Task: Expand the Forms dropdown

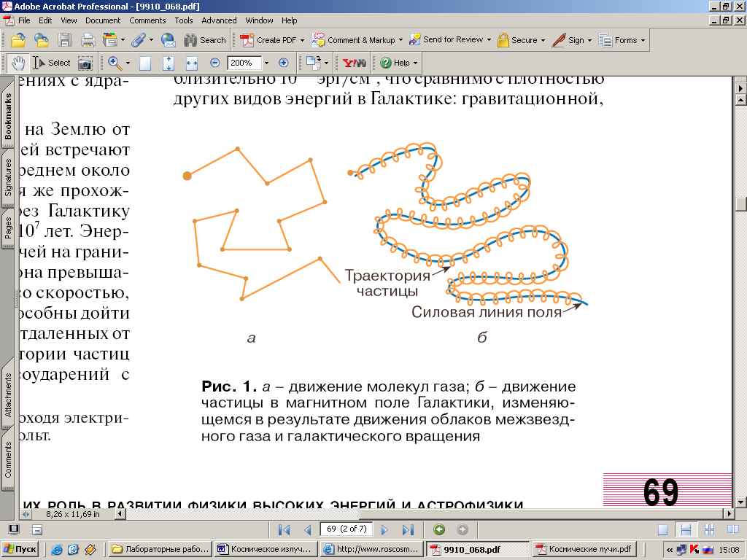Action: click(x=643, y=41)
